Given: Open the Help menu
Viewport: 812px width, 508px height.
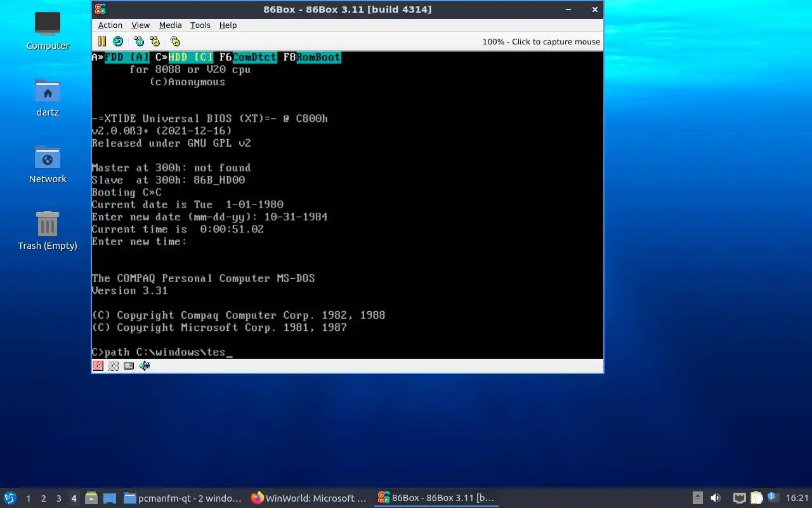Looking at the screenshot, I should (228, 25).
